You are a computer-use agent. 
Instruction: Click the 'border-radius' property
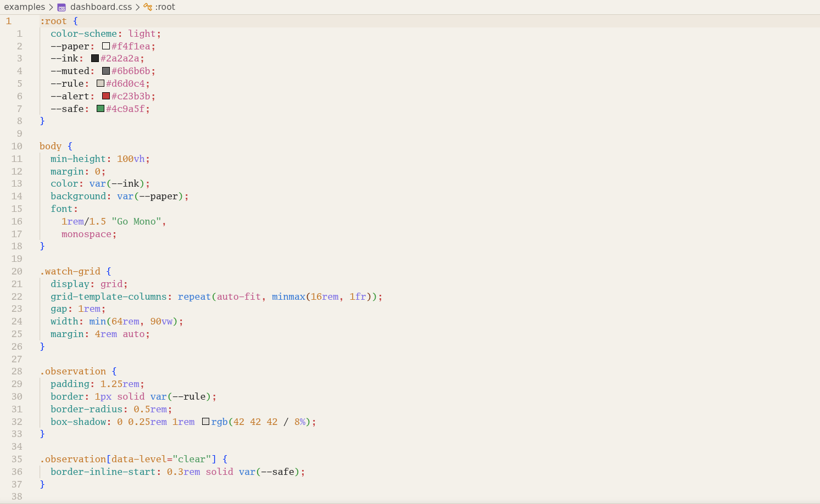click(86, 409)
